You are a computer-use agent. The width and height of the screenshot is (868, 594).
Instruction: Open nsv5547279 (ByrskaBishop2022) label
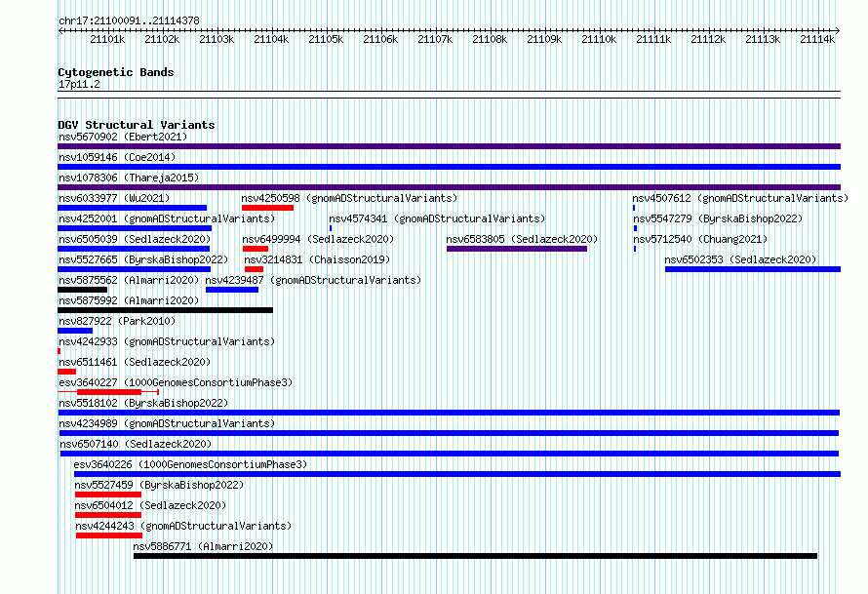tap(718, 218)
